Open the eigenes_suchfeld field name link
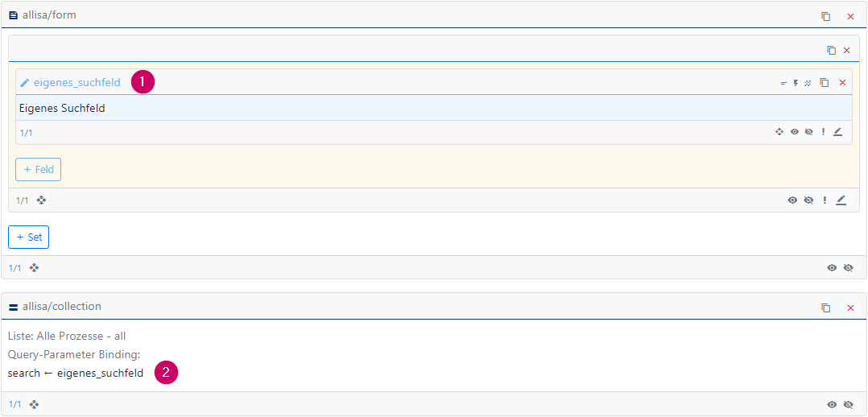 (77, 82)
